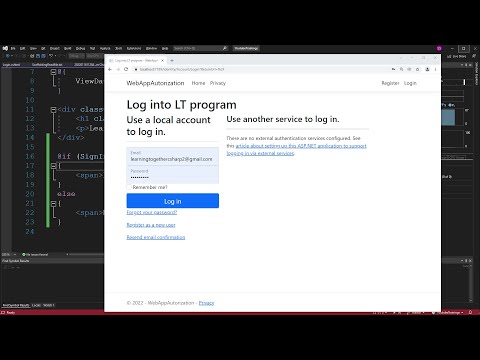The image size is (480, 360).
Task: Open the external services article link
Action: pyautogui.click(x=297, y=150)
